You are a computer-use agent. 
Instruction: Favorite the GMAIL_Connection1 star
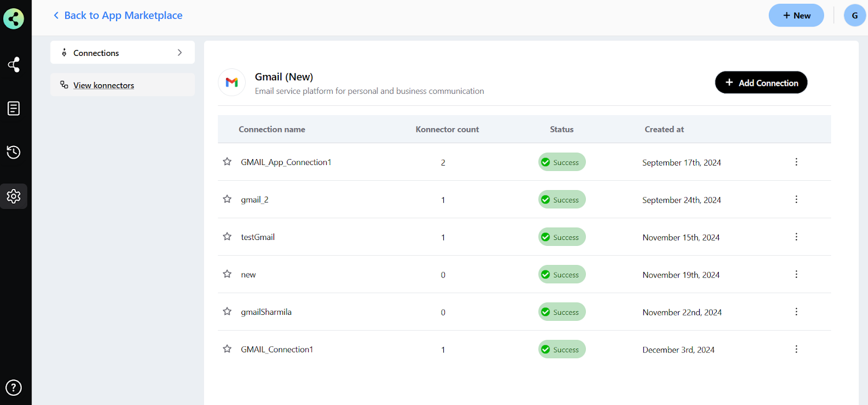click(x=227, y=349)
